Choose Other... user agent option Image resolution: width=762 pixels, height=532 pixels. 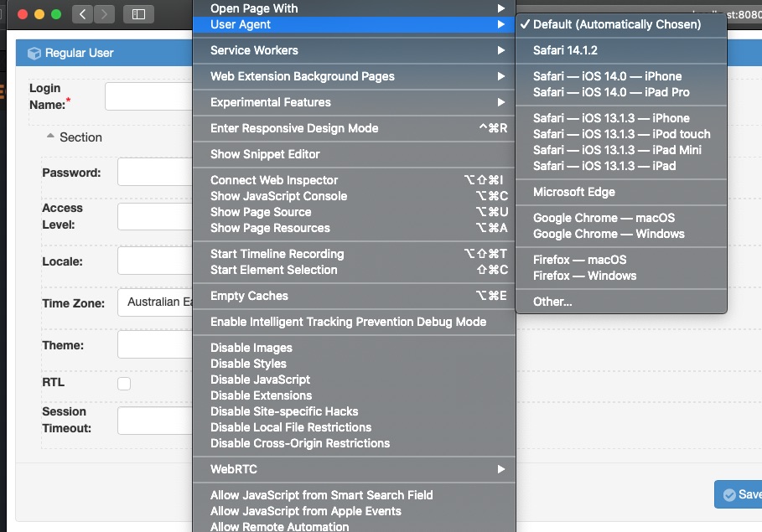pos(621,302)
